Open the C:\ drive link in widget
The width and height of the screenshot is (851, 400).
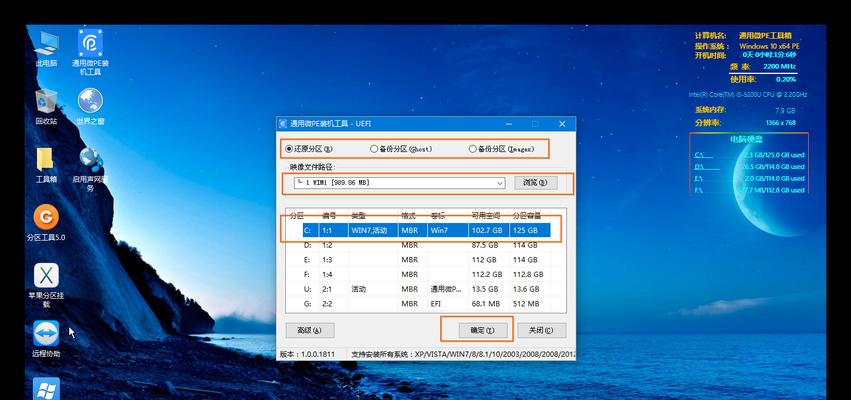click(x=699, y=155)
